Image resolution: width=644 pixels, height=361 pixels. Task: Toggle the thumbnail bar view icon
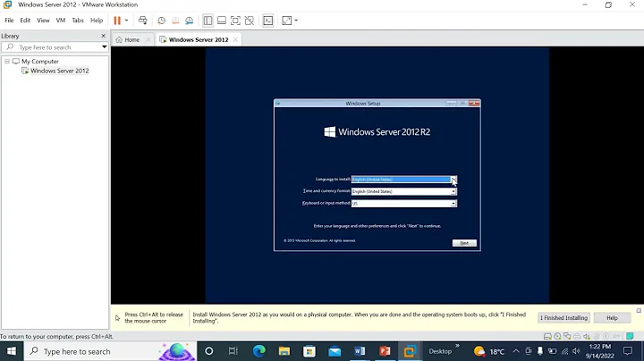point(222,21)
